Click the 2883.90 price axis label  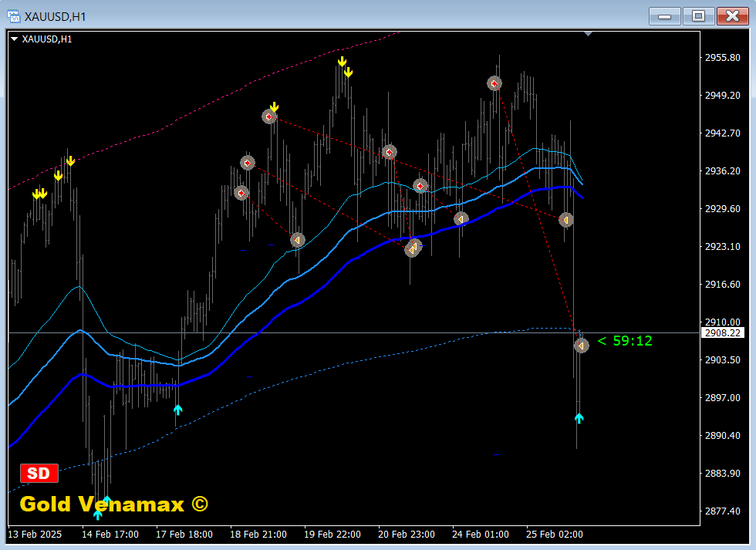(x=722, y=474)
